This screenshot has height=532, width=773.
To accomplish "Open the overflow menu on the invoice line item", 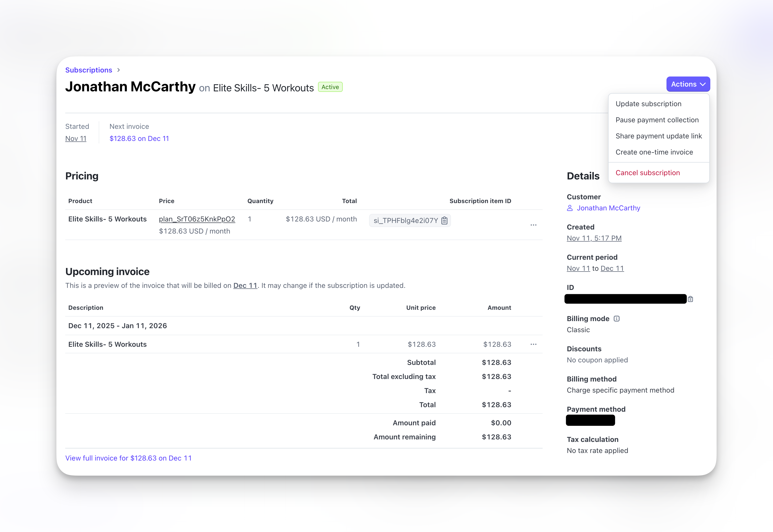I will [x=533, y=344].
